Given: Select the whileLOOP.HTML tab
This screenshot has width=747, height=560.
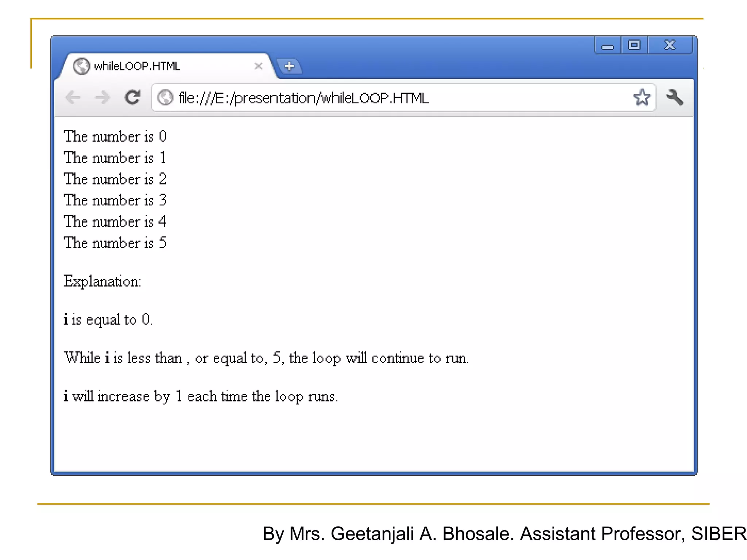Looking at the screenshot, I should (166, 66).
